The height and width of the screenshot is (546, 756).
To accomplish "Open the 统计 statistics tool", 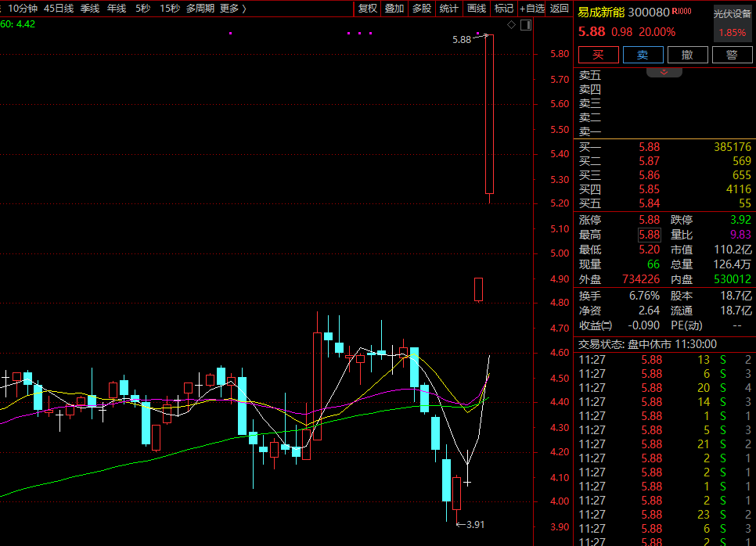I will point(449,8).
